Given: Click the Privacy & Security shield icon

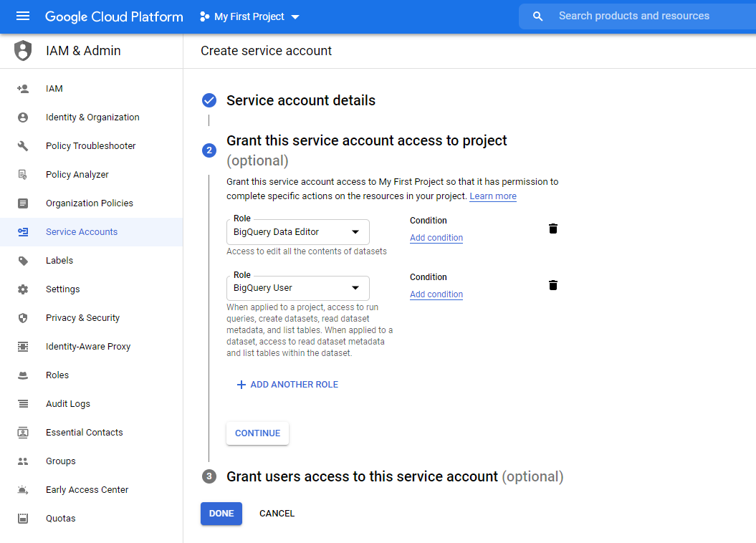Looking at the screenshot, I should point(23,318).
